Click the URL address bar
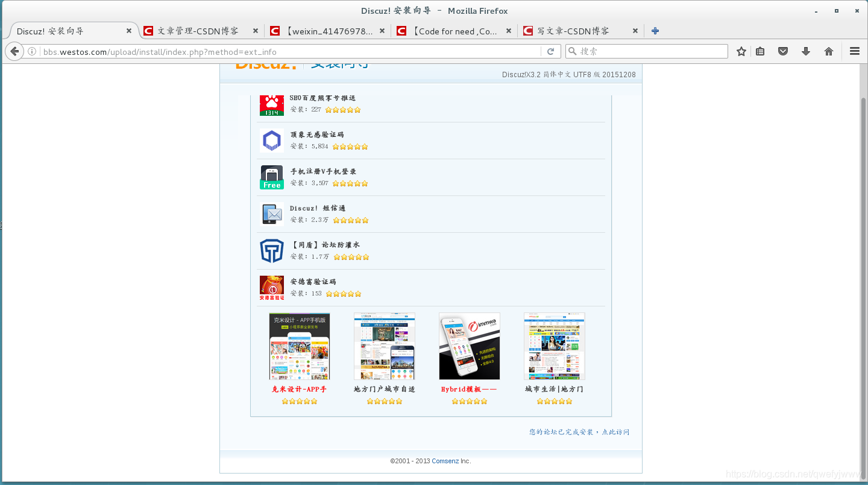The width and height of the screenshot is (868, 485). [x=289, y=51]
